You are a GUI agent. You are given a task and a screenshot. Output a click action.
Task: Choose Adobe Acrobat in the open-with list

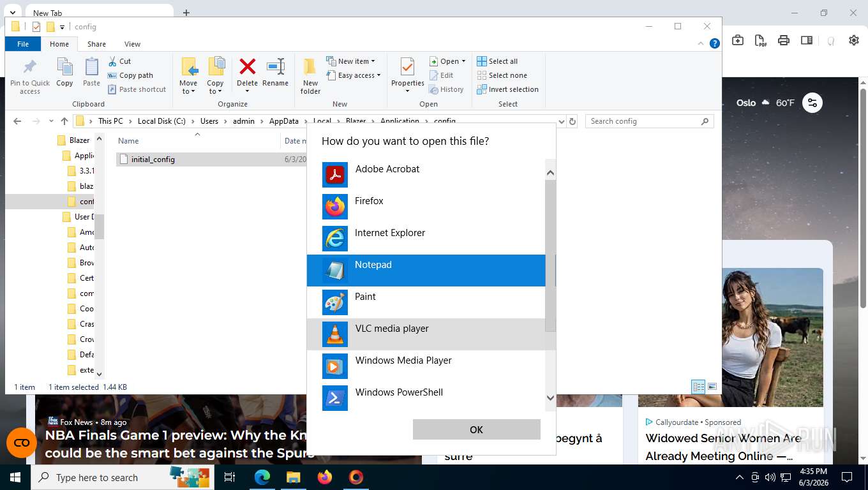click(x=426, y=174)
